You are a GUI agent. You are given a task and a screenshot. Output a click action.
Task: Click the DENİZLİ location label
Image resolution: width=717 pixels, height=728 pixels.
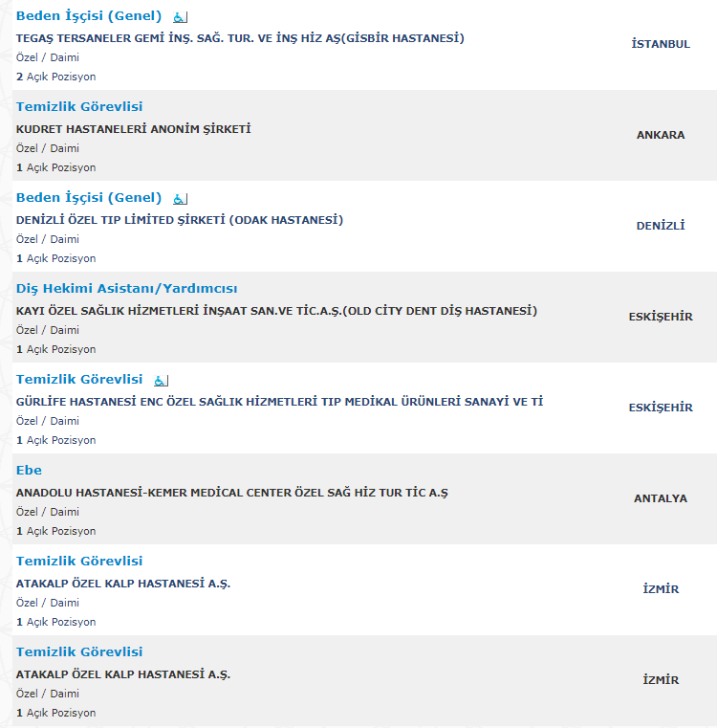tap(661, 226)
